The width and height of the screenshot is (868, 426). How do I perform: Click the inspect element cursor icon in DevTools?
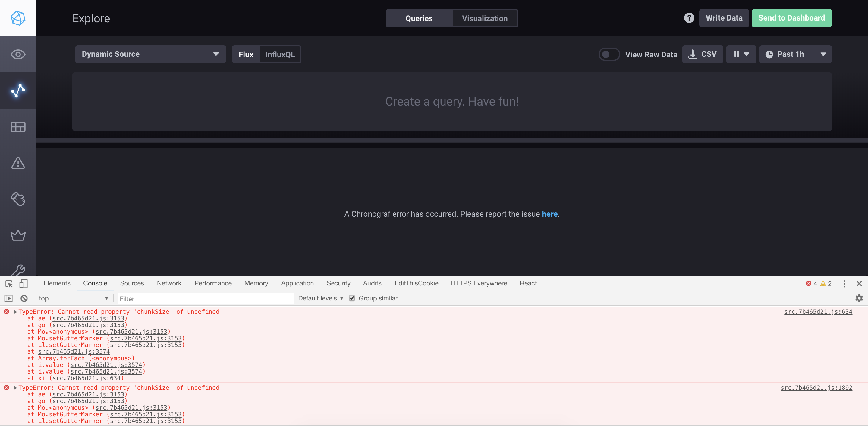8,284
